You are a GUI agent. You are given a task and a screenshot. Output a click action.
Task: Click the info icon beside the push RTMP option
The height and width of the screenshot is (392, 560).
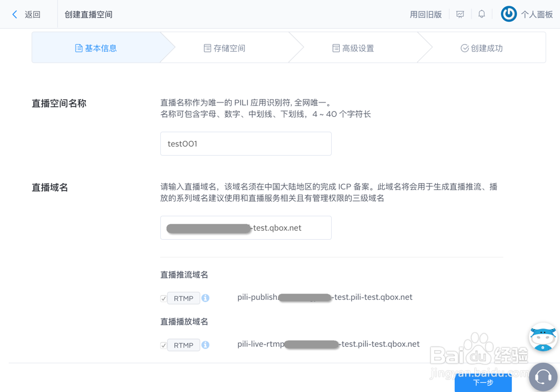pos(205,298)
